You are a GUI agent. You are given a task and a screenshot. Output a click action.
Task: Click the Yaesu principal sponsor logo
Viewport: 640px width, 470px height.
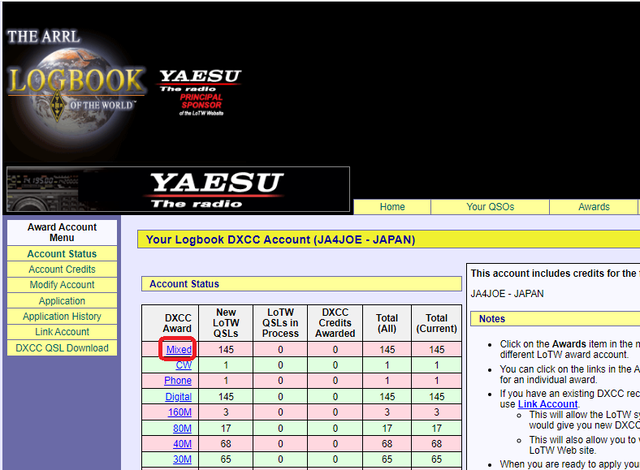tap(200, 93)
